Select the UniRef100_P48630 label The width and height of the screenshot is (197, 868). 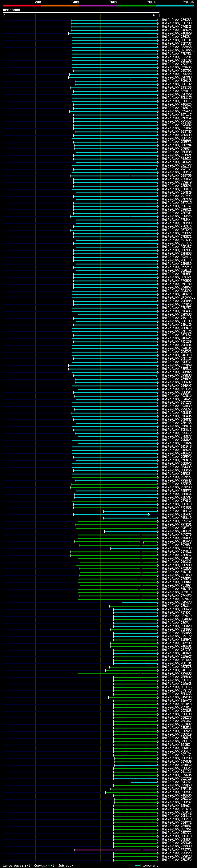click(x=177, y=795)
